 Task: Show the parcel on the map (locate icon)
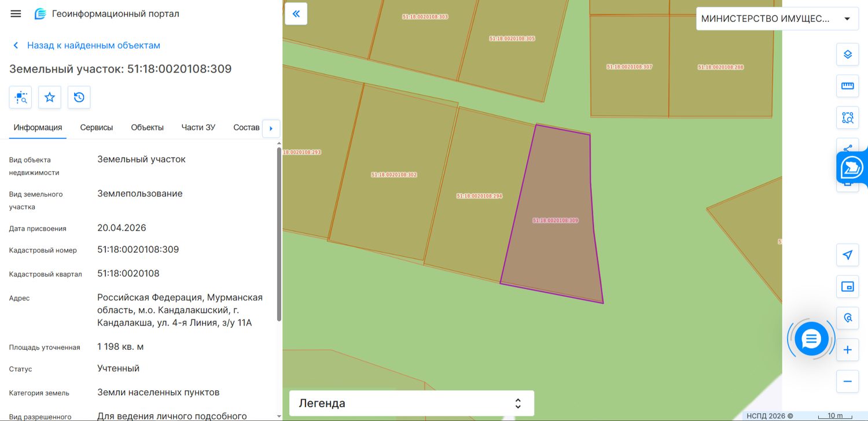pyautogui.click(x=20, y=97)
